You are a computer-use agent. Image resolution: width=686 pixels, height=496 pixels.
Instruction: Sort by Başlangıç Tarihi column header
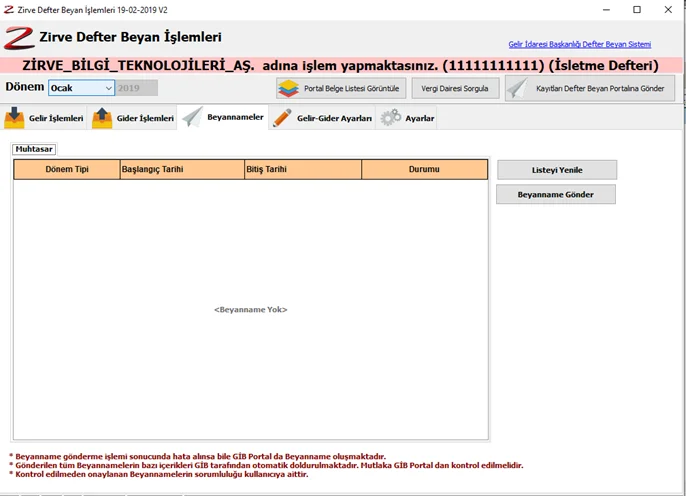coord(182,169)
